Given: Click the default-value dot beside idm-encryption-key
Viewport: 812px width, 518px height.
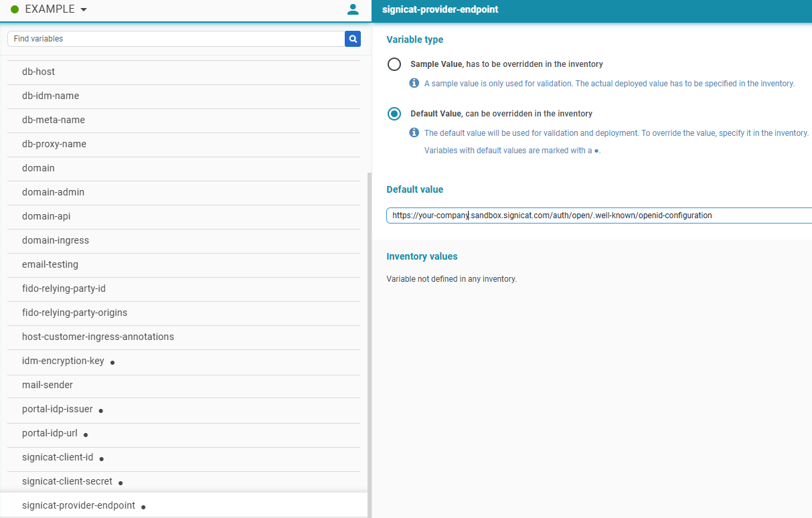Looking at the screenshot, I should pyautogui.click(x=112, y=362).
